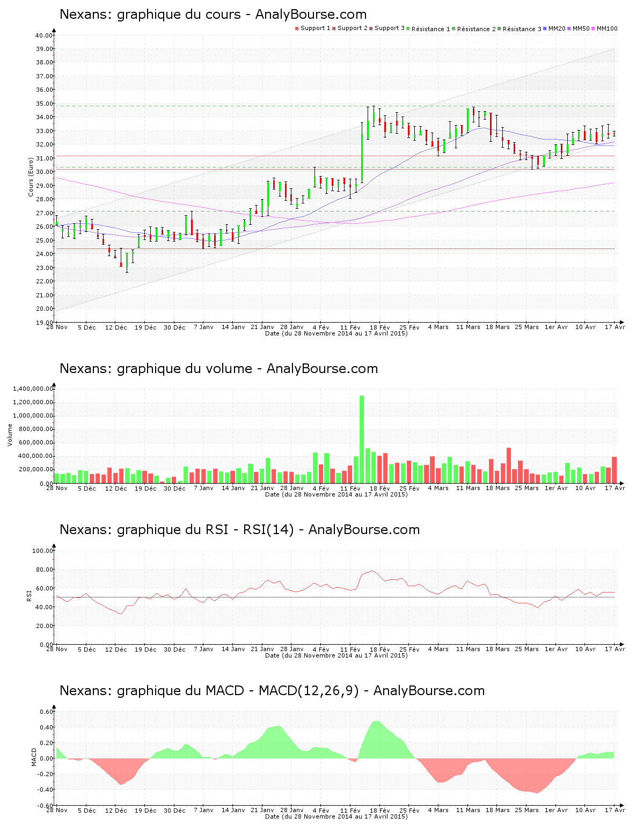Click the '20.00' RSI axis value
Viewport: 644px width, 832px height.
pos(44,626)
